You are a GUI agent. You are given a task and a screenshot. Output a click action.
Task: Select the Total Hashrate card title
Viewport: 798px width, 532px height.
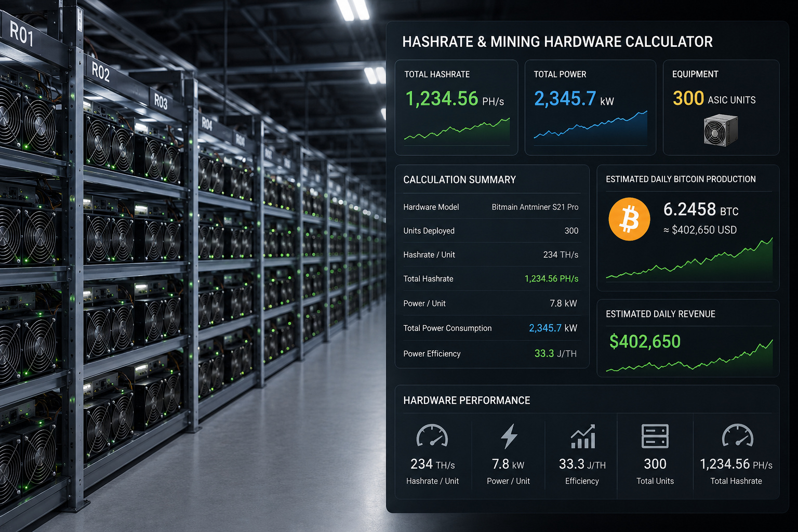(437, 74)
